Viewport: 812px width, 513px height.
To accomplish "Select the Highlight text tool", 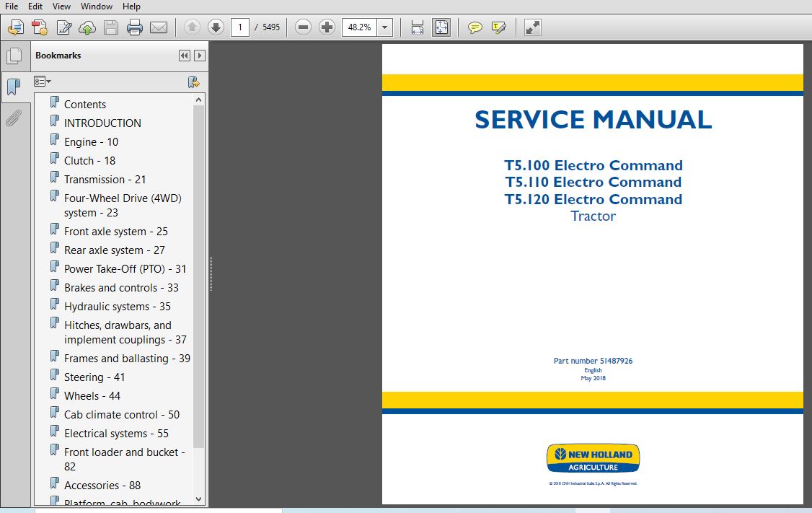I will click(x=499, y=27).
